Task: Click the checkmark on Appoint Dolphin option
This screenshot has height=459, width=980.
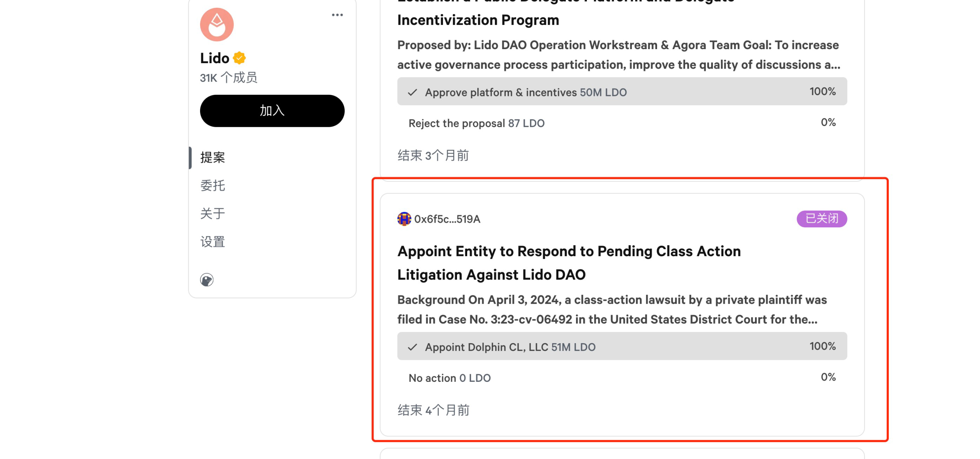Action: [x=413, y=347]
